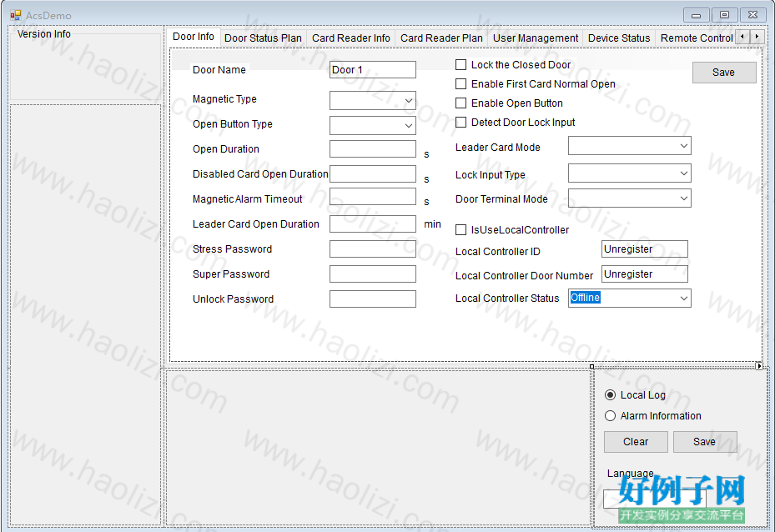Select the Alarm Information radio button

[611, 416]
